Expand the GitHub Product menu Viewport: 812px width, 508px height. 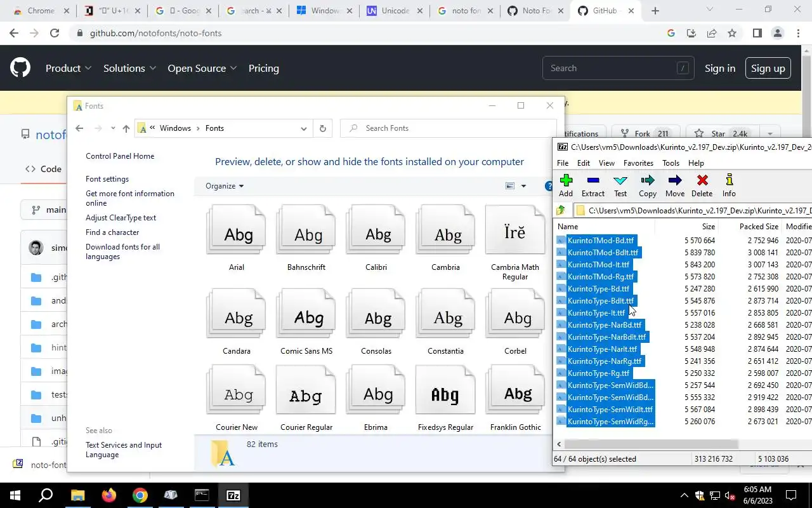point(69,68)
